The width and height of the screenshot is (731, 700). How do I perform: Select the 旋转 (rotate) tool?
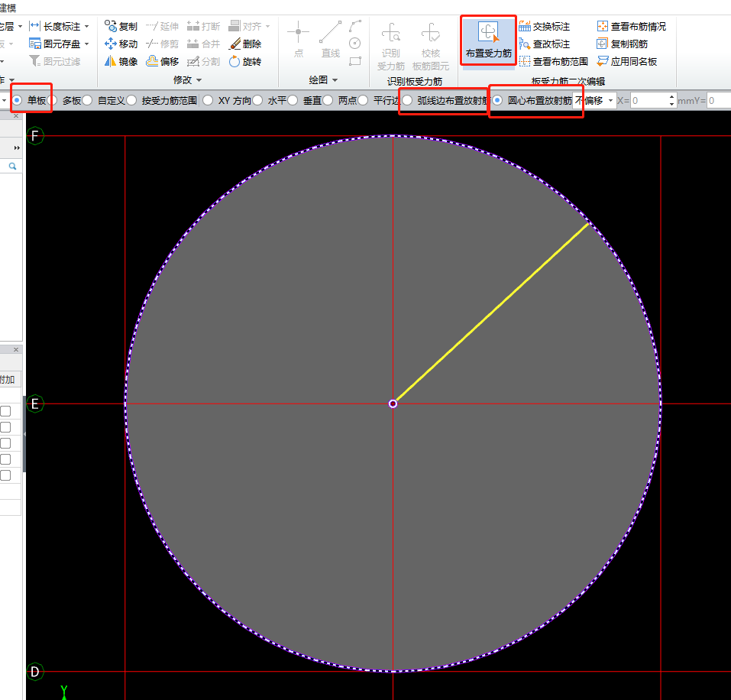[245, 62]
